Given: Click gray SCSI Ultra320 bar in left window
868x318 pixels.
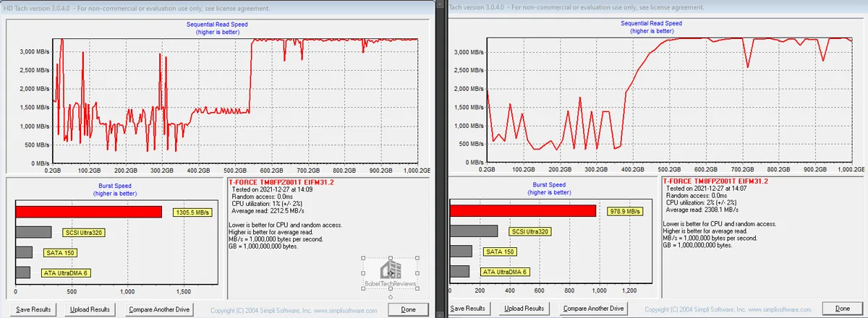Looking at the screenshot, I should tap(33, 232).
